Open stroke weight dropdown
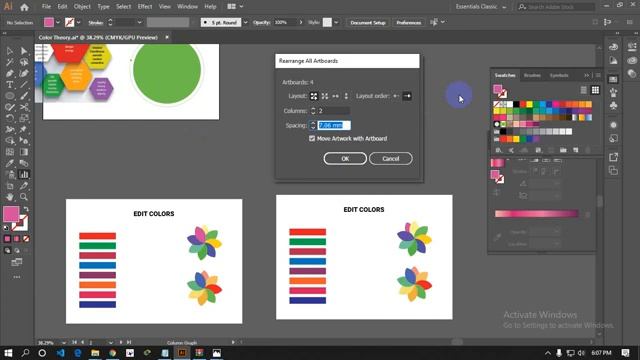This screenshot has width=640, height=360. click(140, 22)
